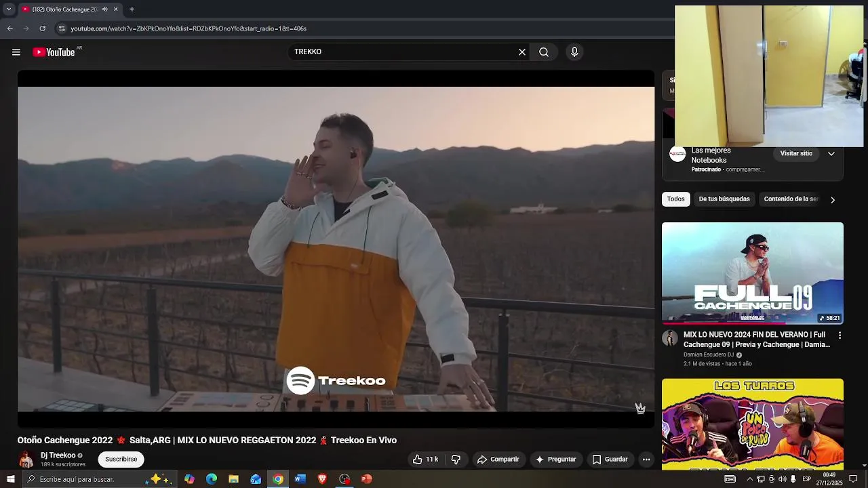Screen dimensions: 868x488
Task: Open the Los Turros video thumbnail
Action: coord(753,424)
